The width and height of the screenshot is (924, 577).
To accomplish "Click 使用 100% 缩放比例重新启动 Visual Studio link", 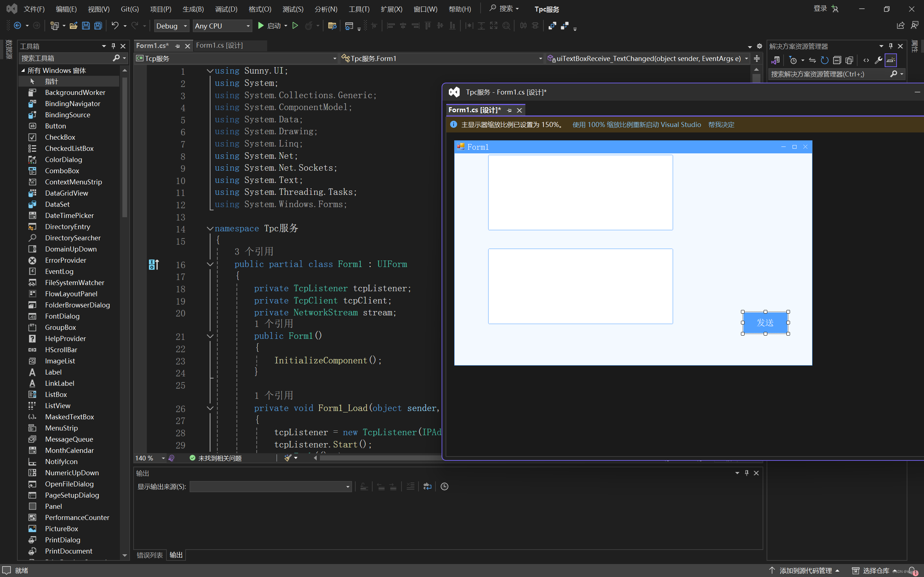I will 637,125.
